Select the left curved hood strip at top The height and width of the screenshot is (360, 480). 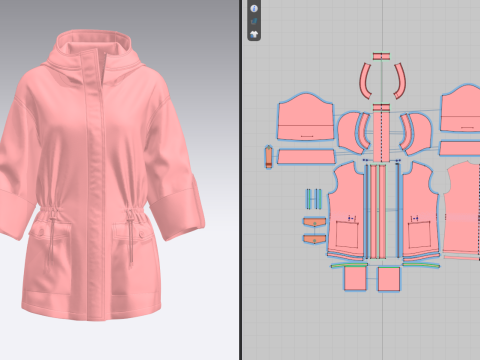[x=365, y=81]
